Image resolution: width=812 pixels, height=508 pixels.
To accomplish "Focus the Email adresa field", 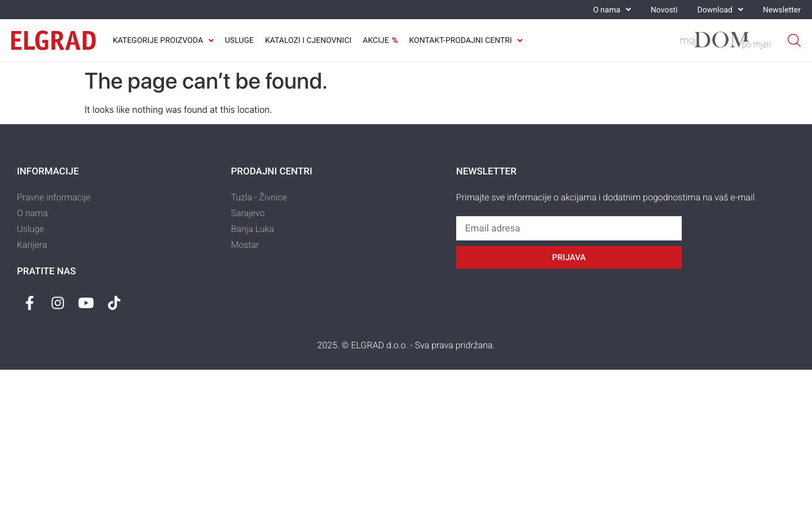I will click(x=569, y=228).
